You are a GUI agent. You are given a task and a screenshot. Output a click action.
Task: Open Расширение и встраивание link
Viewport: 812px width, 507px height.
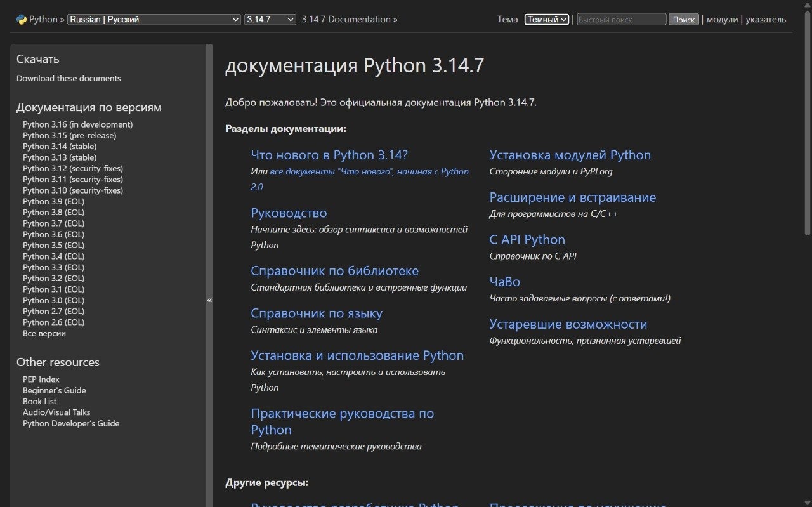coord(573,197)
